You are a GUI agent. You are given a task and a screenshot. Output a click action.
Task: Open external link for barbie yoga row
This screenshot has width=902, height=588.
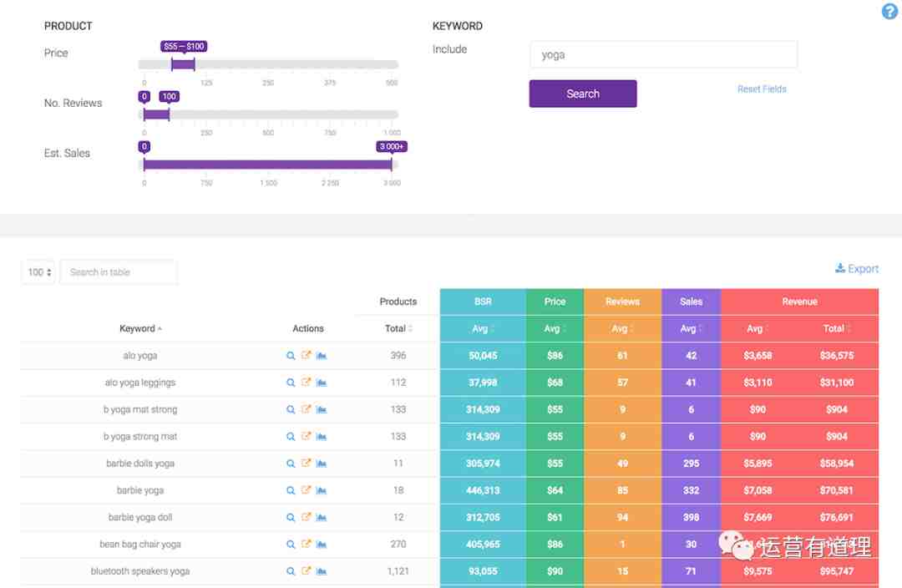(306, 490)
